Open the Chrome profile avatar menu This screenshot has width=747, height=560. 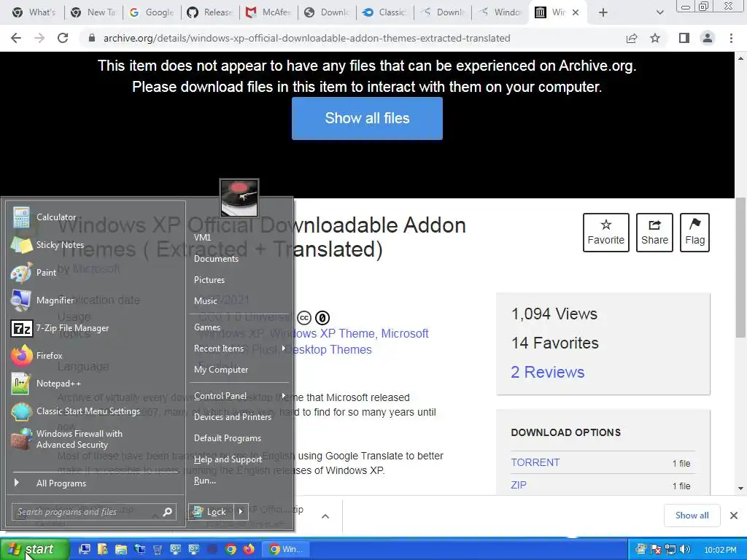[x=708, y=38]
